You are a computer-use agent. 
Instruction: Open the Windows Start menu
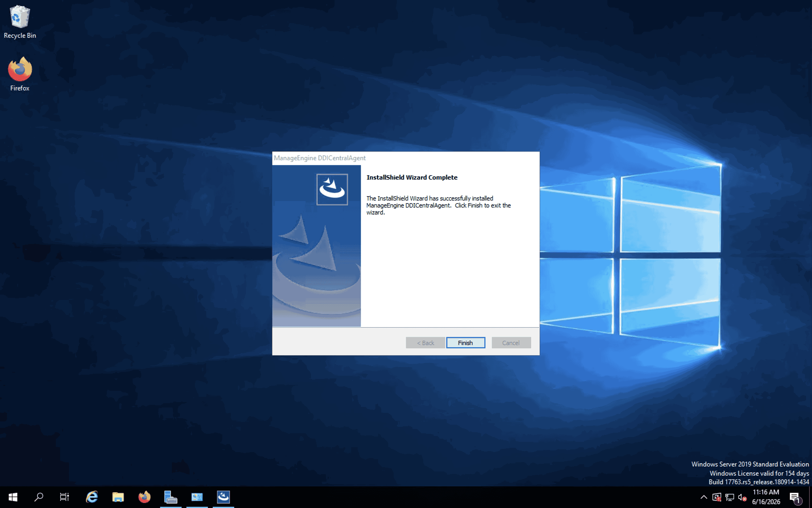pyautogui.click(x=13, y=497)
